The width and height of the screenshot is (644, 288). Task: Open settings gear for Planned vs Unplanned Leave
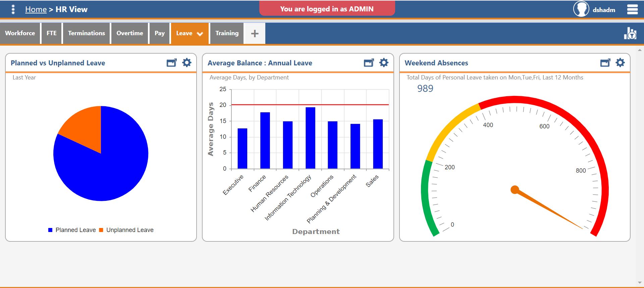pos(187,63)
